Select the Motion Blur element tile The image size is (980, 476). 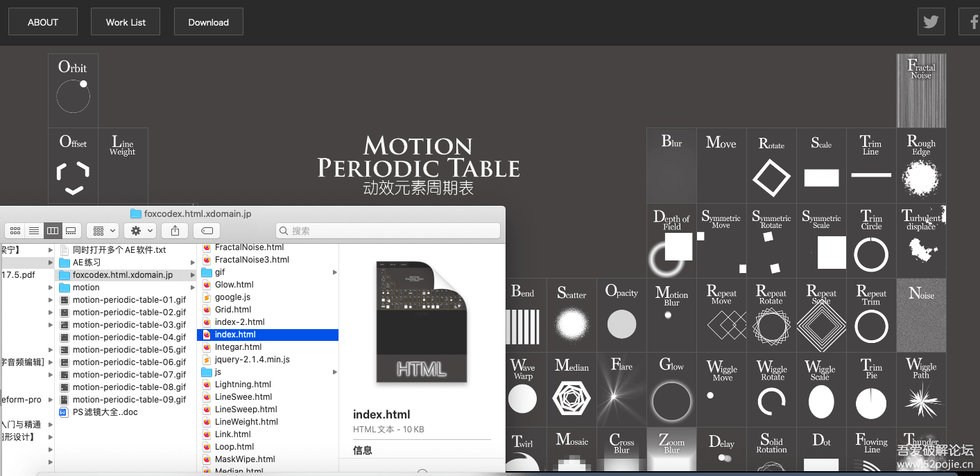(671, 315)
